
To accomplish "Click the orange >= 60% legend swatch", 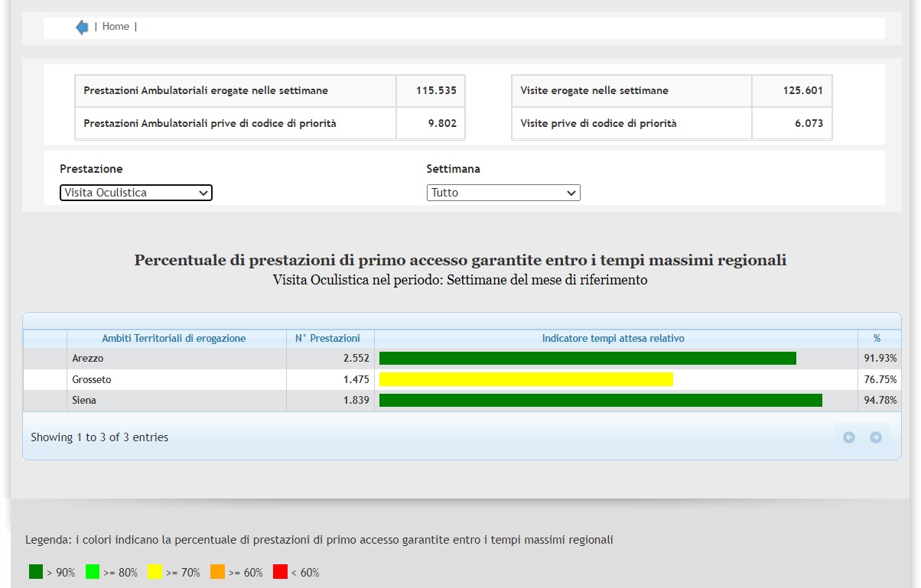I will tap(217, 571).
